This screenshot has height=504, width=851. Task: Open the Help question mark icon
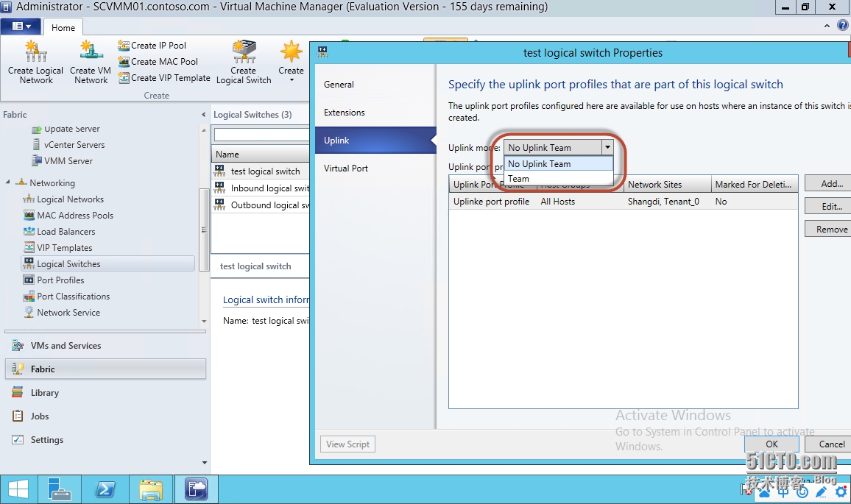[x=843, y=25]
